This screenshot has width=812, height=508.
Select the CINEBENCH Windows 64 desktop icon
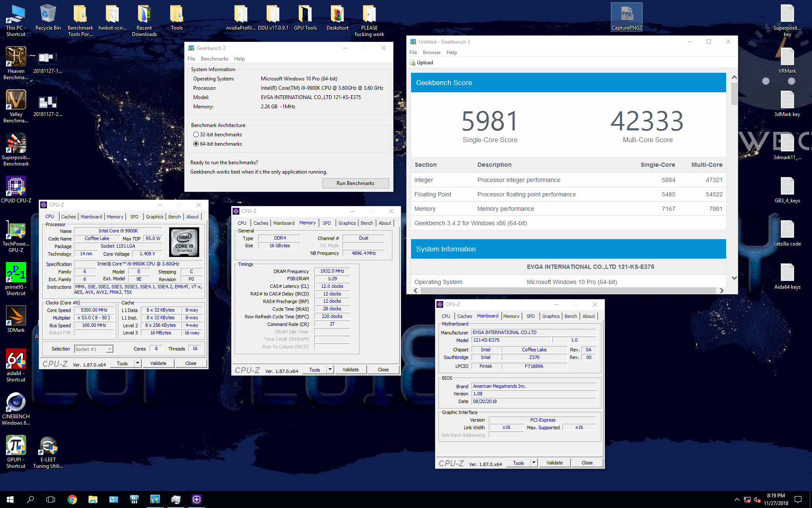(x=16, y=408)
